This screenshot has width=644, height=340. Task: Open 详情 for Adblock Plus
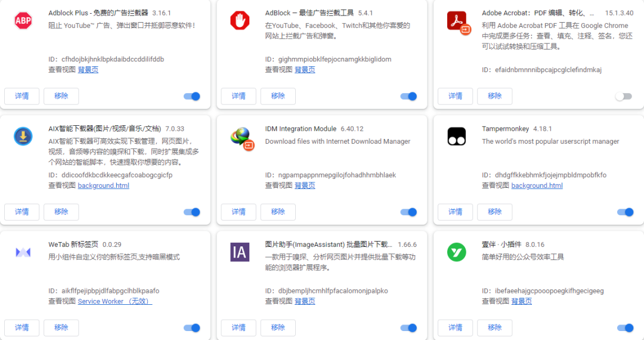click(x=22, y=96)
